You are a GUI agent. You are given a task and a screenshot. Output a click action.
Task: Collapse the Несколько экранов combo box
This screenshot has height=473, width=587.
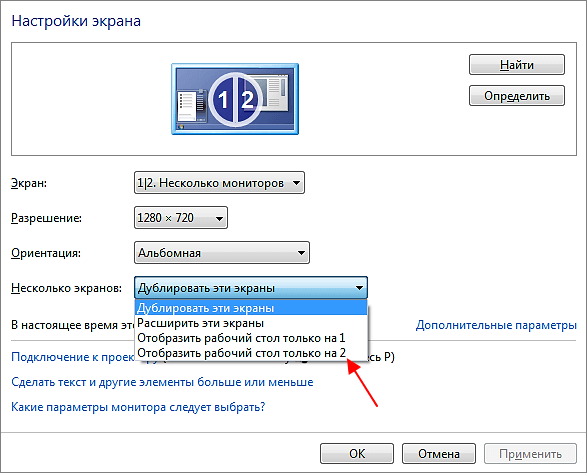(x=251, y=288)
